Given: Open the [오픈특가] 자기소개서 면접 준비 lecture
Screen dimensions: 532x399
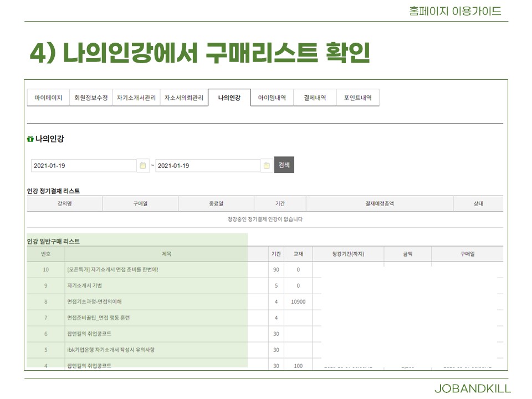Looking at the screenshot, I should (112, 270).
